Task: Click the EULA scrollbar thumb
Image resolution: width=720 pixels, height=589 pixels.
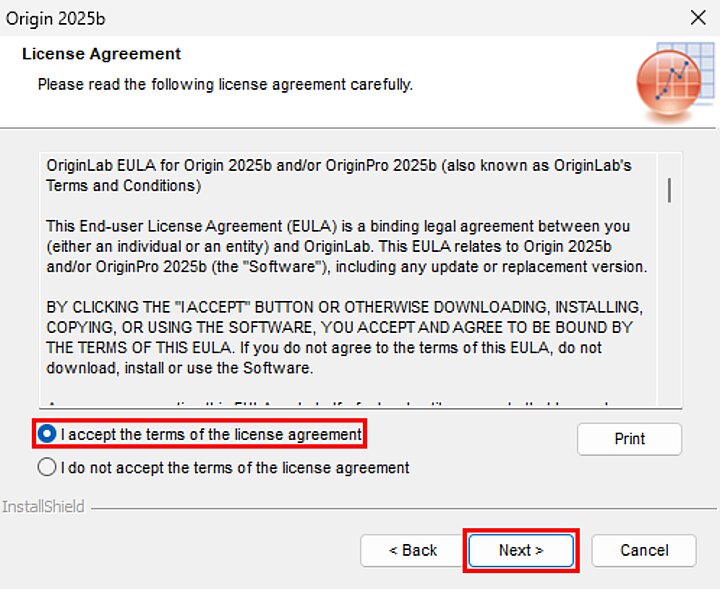Action: tap(668, 190)
